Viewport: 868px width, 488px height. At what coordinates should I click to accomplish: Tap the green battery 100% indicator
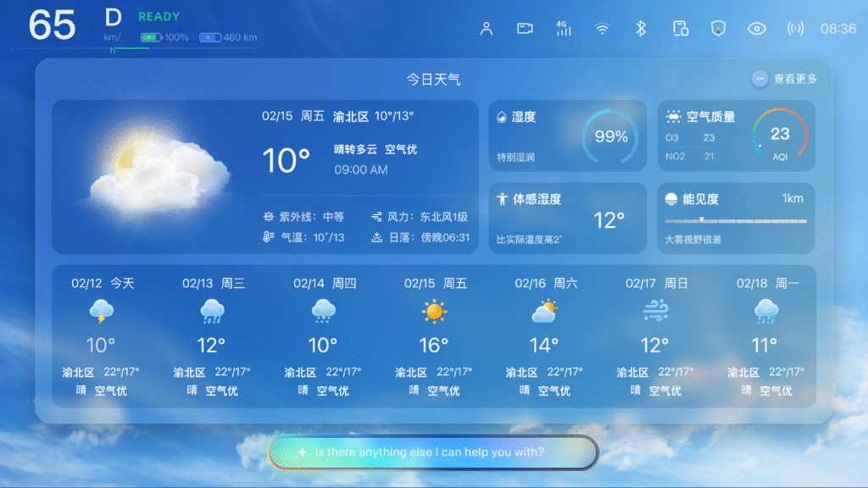pos(164,37)
